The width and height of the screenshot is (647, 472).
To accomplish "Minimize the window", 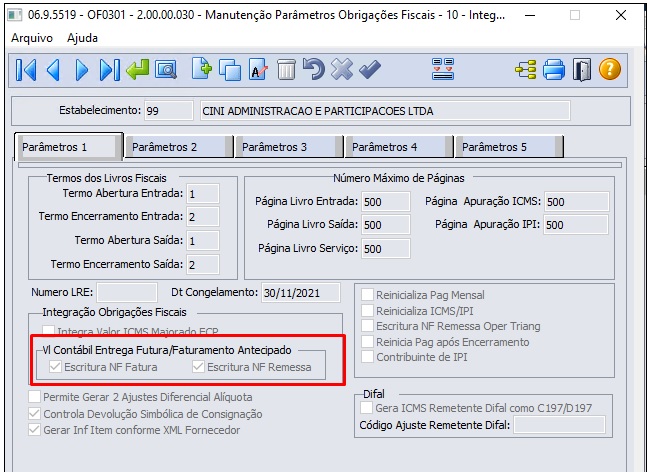I will 530,15.
